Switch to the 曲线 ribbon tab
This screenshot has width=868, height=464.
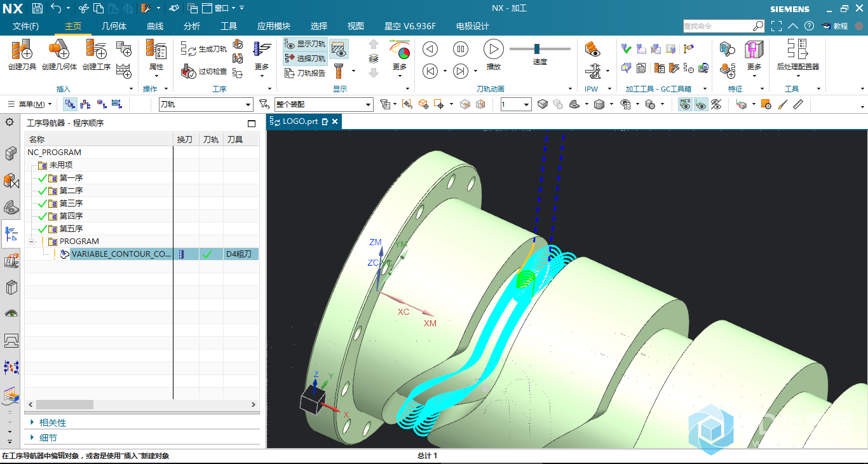click(x=155, y=26)
